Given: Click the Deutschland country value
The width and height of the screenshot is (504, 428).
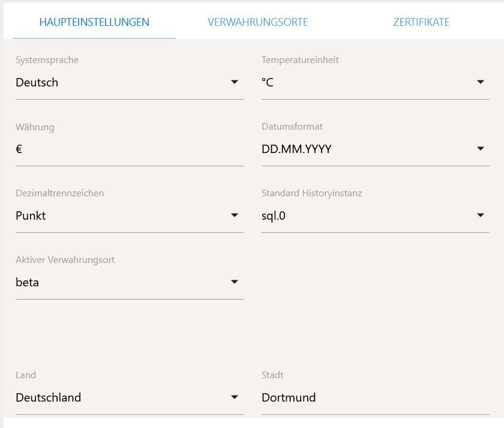Looking at the screenshot, I should [49, 397].
